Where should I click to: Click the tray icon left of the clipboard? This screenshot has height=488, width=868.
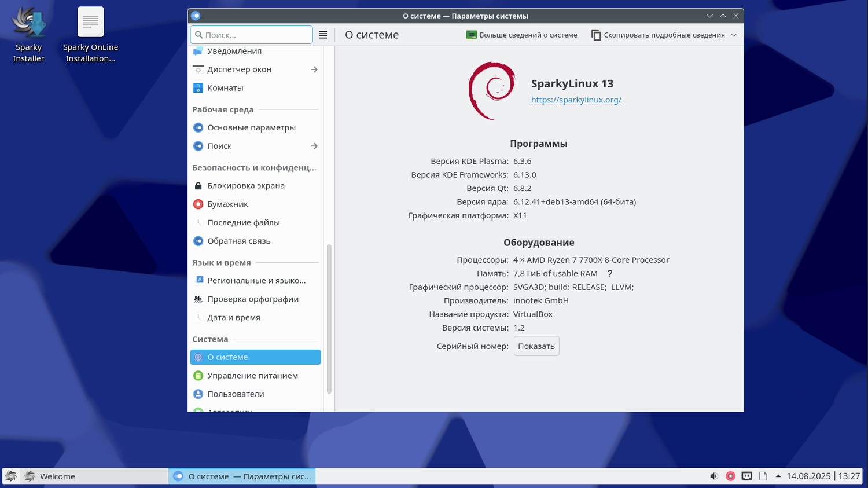point(746,476)
